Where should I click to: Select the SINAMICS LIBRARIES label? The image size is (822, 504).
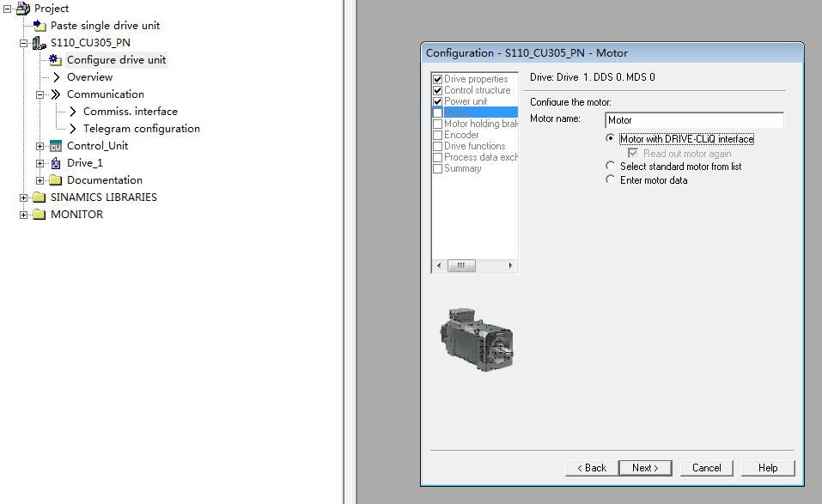click(x=104, y=197)
